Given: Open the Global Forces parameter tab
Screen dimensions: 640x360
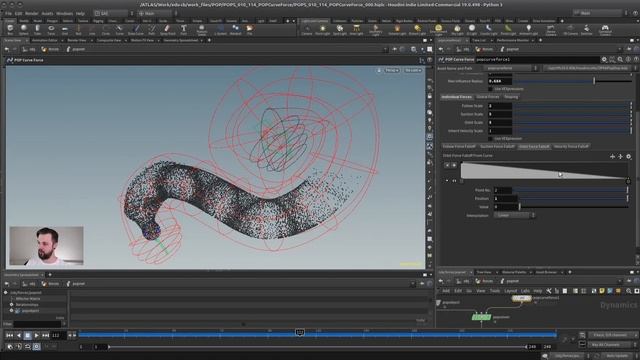Looking at the screenshot, I should [488, 97].
